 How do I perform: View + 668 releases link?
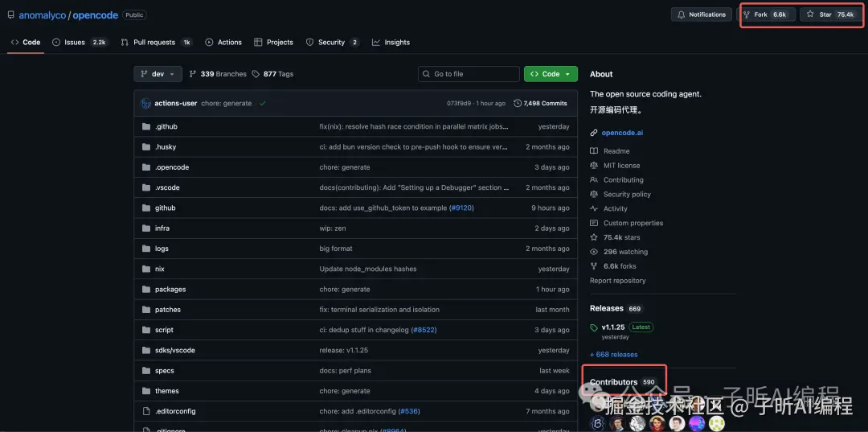point(614,354)
